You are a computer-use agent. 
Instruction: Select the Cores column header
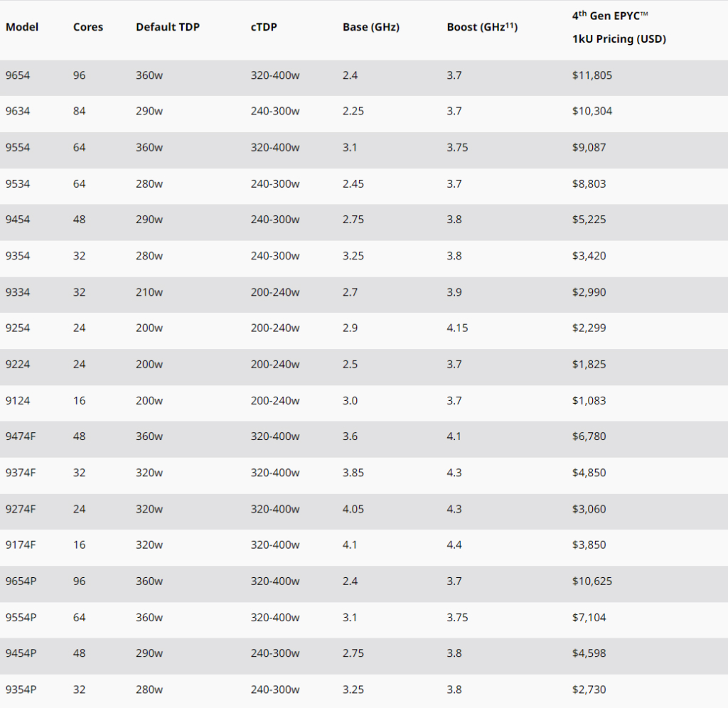[87, 27]
